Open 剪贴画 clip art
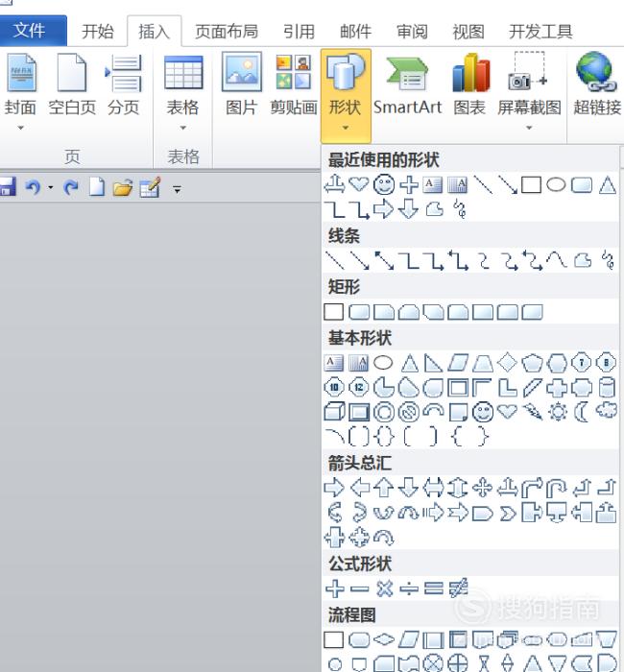 click(x=294, y=84)
